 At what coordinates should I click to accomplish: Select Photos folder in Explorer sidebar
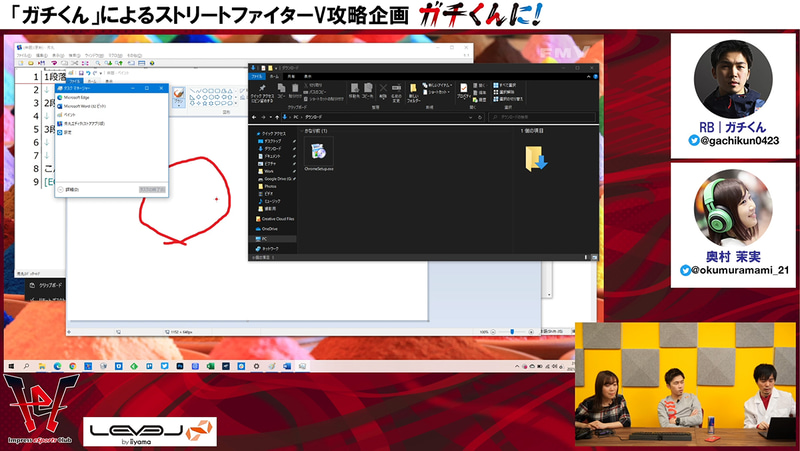click(268, 187)
